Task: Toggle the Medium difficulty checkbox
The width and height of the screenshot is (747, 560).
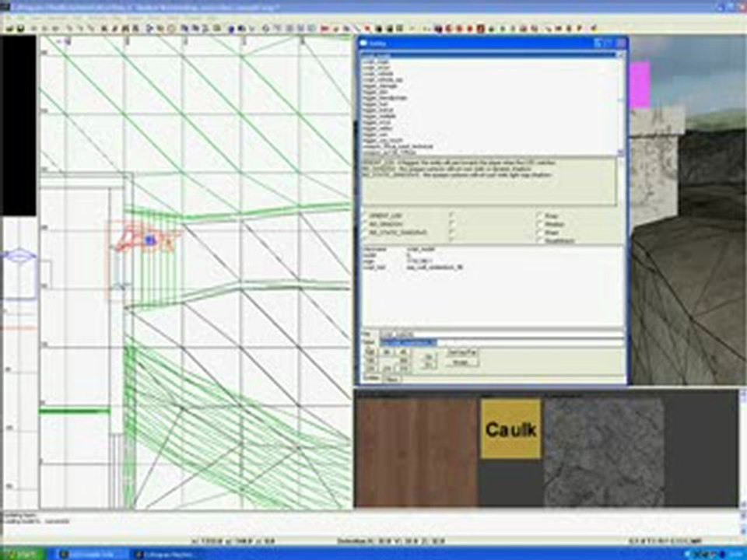Action: point(540,224)
